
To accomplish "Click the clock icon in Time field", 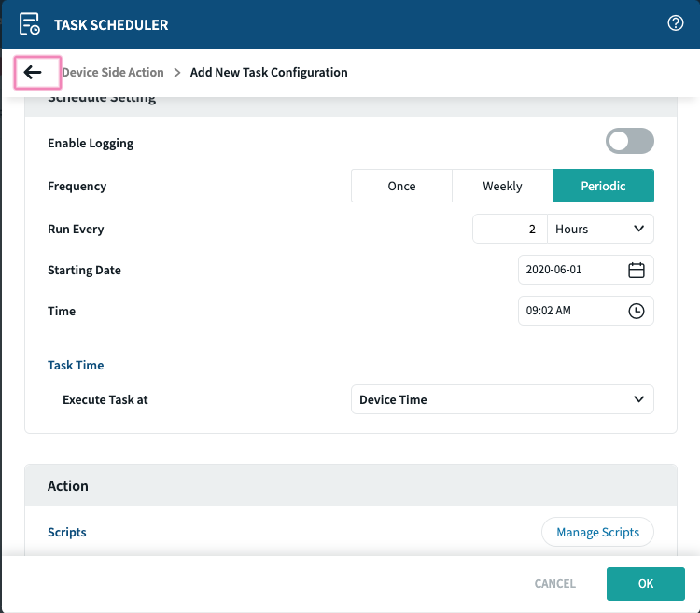I will tap(637, 312).
